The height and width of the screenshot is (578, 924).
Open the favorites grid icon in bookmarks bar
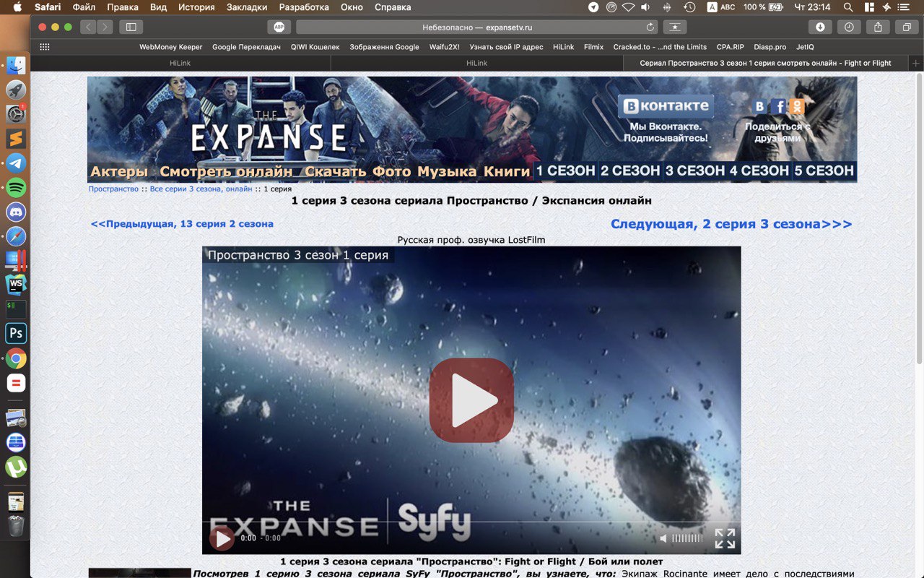coord(45,47)
